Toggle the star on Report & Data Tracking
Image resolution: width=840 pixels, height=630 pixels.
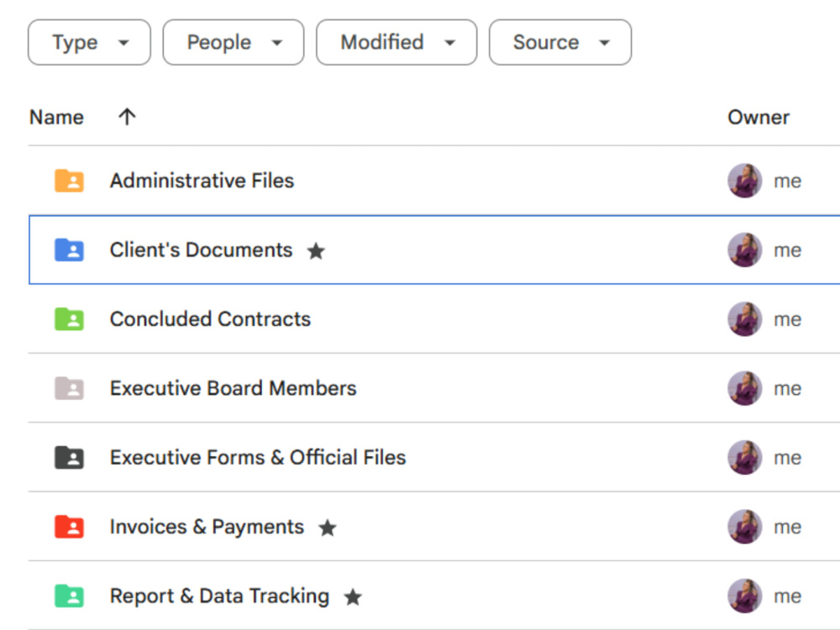pos(353,596)
